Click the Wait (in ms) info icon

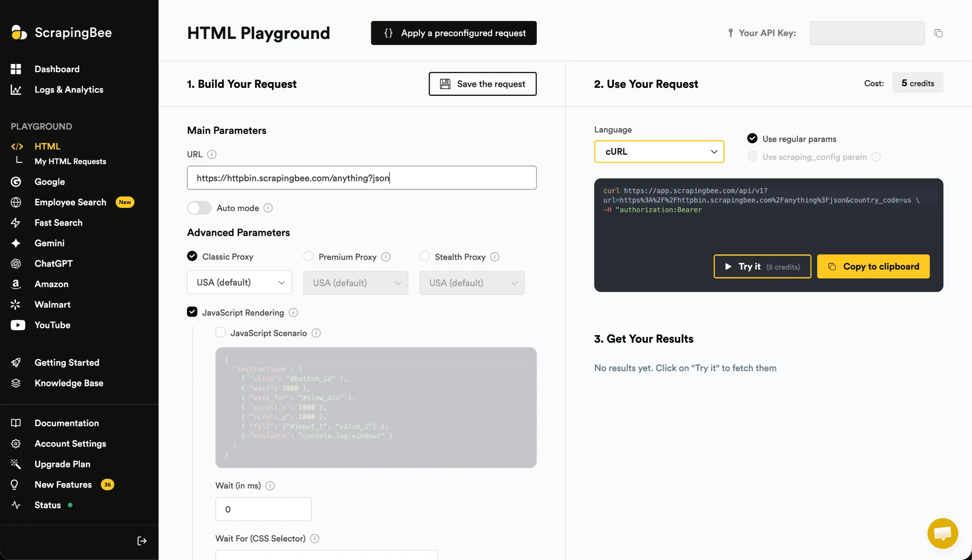tap(270, 485)
